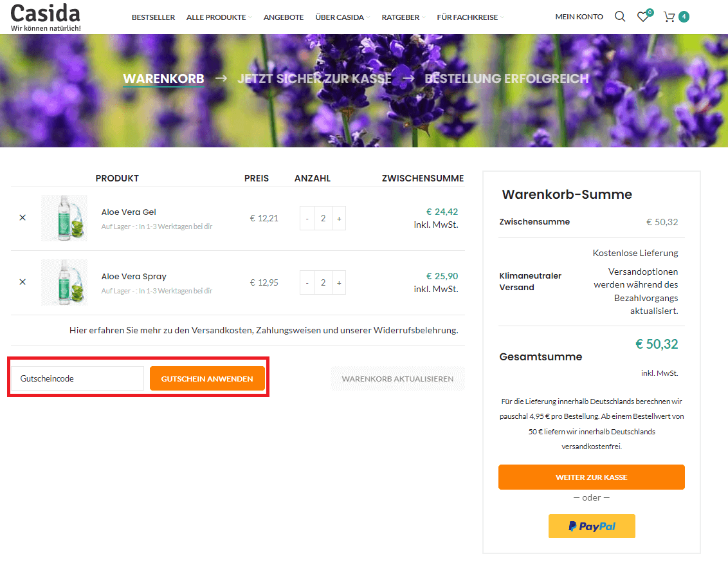Image resolution: width=728 pixels, height=563 pixels.
Task: Click the wishlist count badge
Action: pyautogui.click(x=650, y=12)
